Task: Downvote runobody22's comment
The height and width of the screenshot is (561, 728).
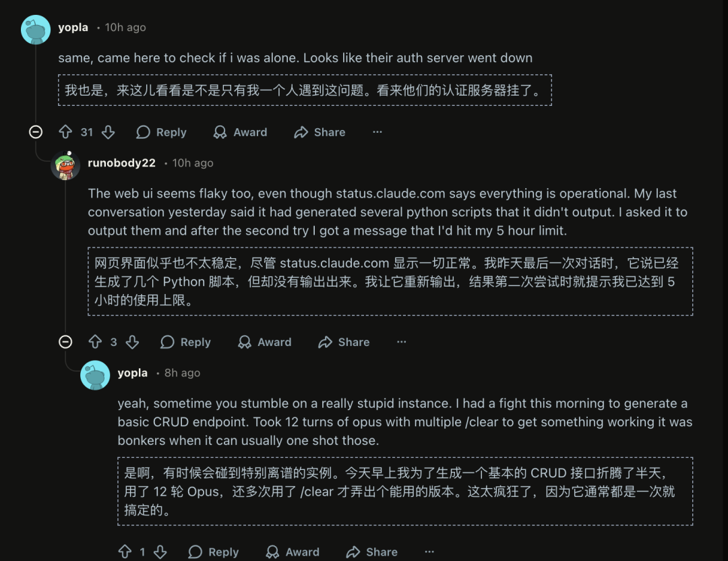Action: pos(132,342)
